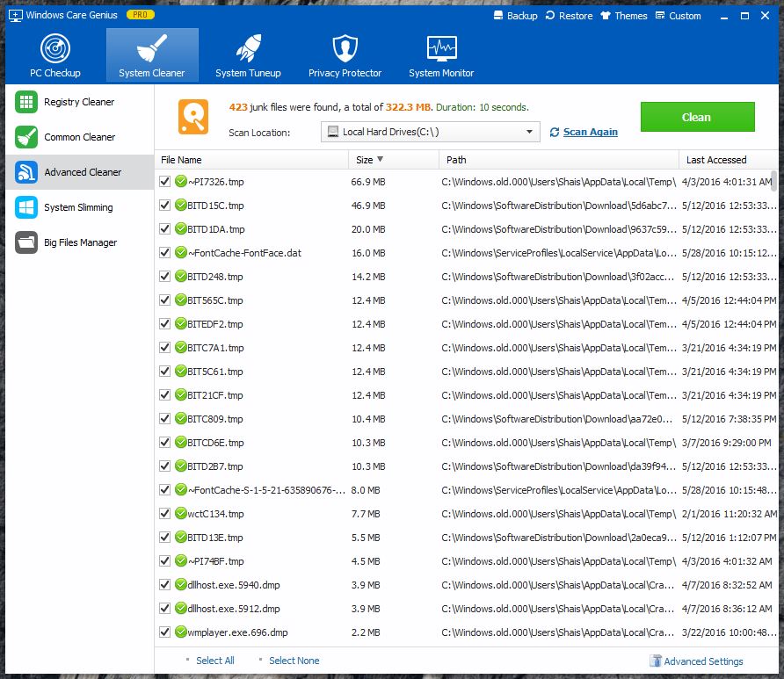Click the Restore arrow icon
Screen dimensions: 784x679
pos(550,16)
